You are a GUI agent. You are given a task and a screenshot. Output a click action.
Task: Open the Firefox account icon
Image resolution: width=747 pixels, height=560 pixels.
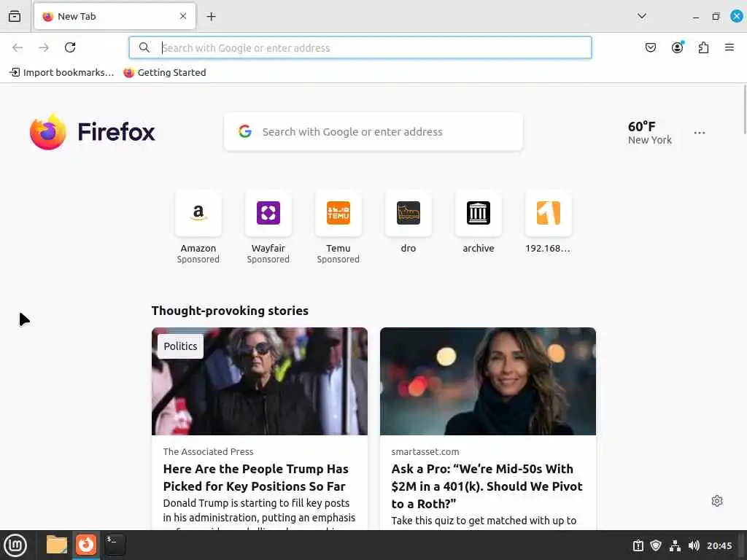678,47
